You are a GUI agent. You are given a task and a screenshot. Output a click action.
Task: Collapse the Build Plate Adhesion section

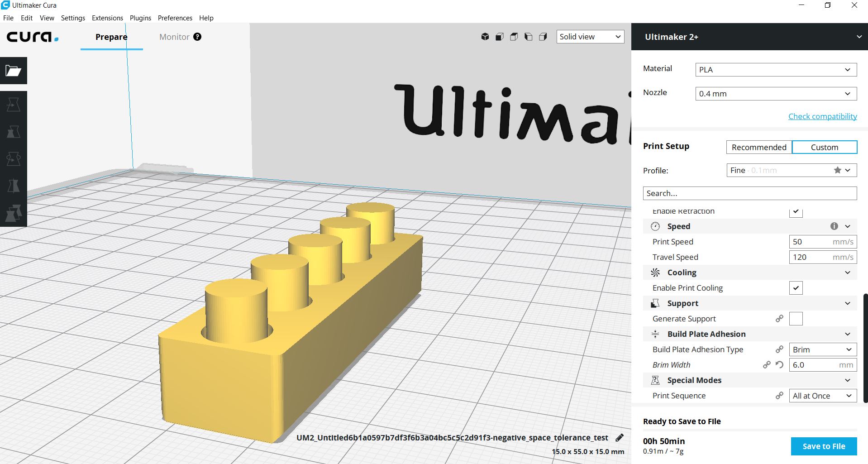pyautogui.click(x=848, y=334)
